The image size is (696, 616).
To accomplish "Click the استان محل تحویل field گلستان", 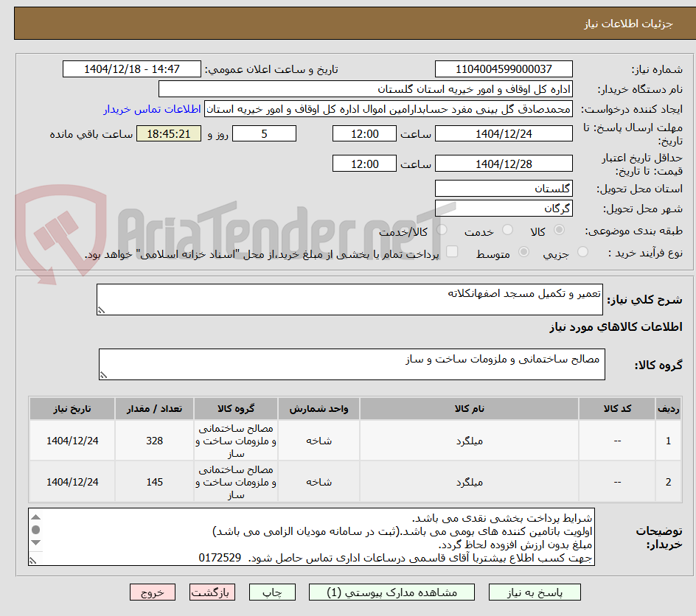I will [x=504, y=189].
